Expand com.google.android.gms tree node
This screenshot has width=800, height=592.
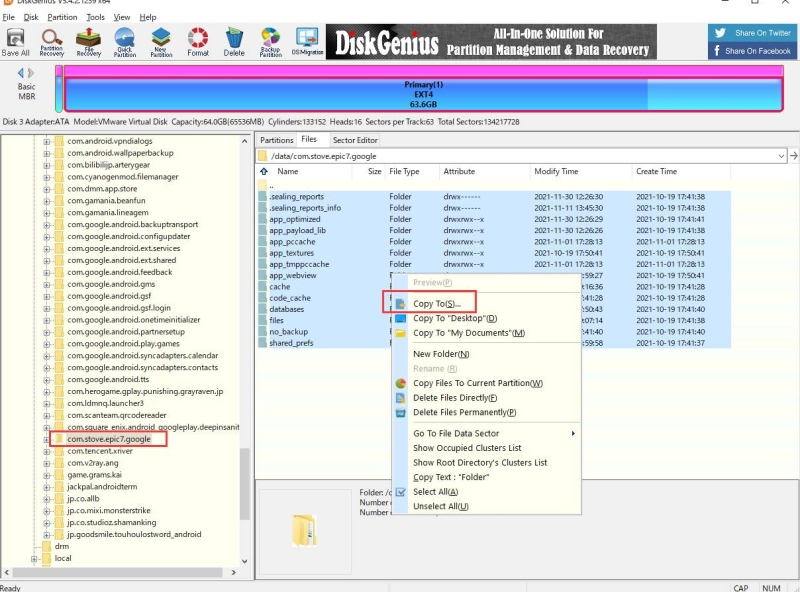(46, 285)
